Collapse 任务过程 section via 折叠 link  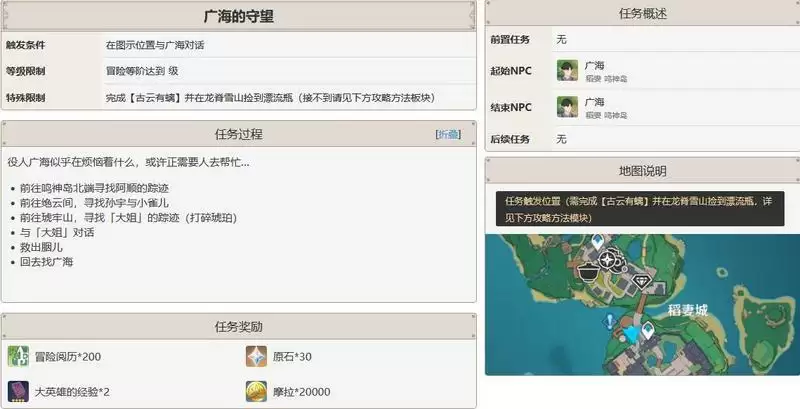448,134
